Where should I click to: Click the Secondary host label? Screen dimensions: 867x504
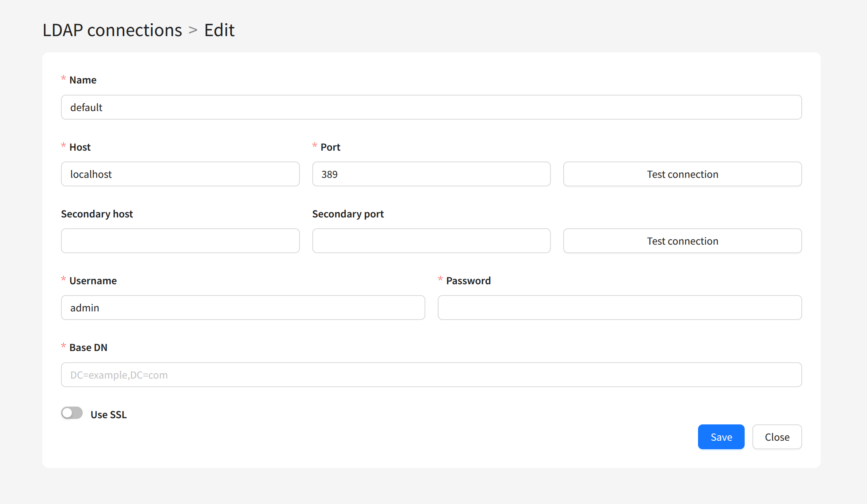pos(97,214)
